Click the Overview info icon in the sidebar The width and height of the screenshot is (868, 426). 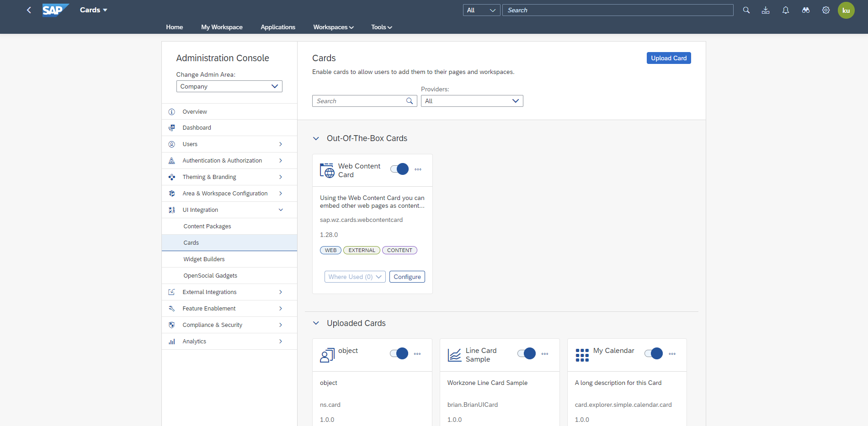(x=172, y=112)
